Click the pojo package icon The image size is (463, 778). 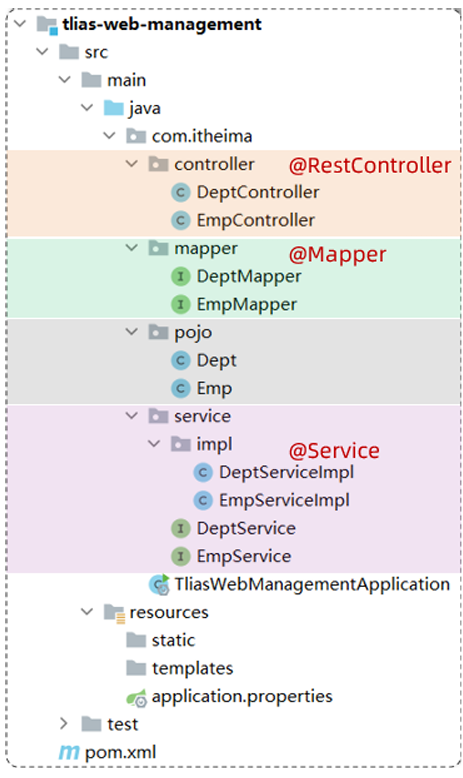[158, 332]
